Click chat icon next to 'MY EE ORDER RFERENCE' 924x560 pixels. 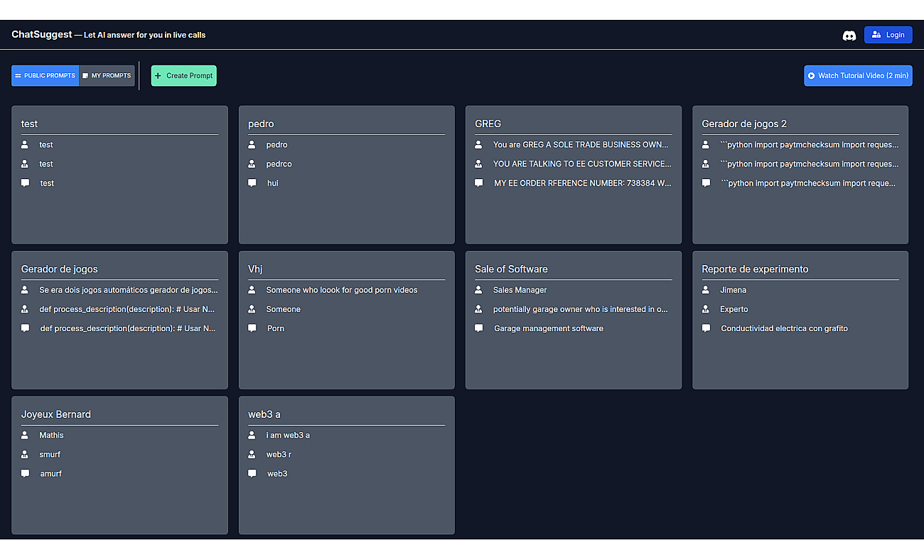pos(478,183)
